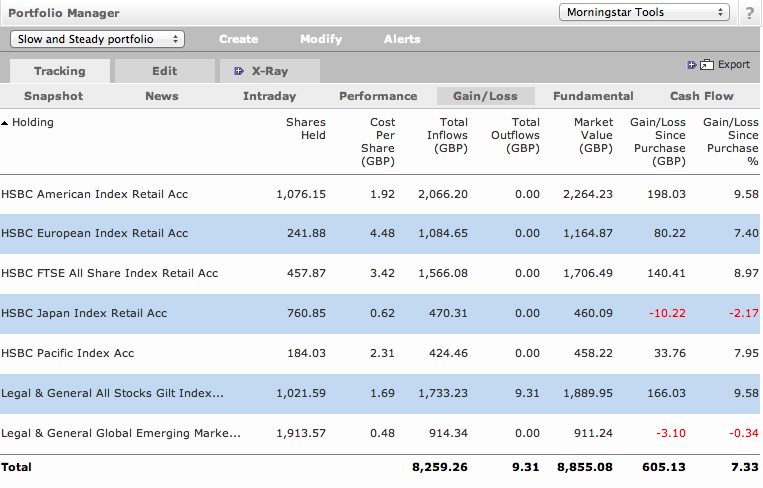Click the total gain percent 7.33
Viewport: 763px width, 488px height.
(745, 468)
